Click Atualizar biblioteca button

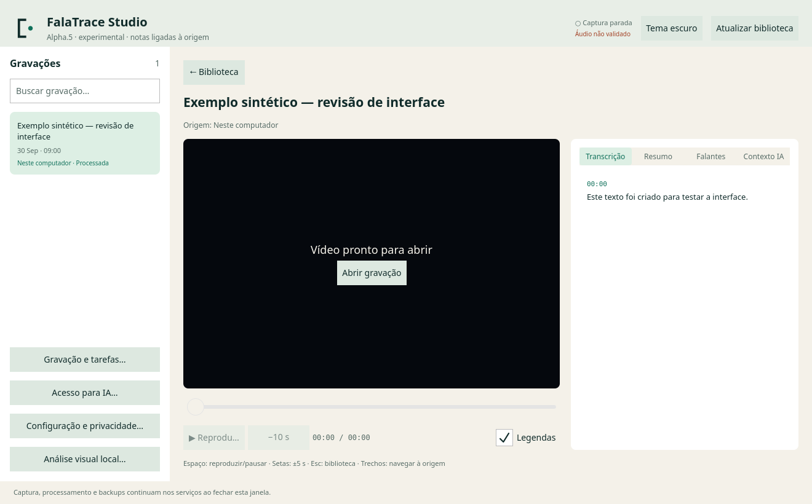[755, 28]
